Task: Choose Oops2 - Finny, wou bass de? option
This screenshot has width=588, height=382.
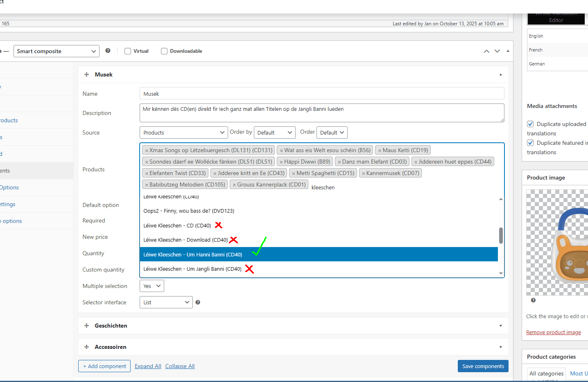Action: pyautogui.click(x=189, y=211)
